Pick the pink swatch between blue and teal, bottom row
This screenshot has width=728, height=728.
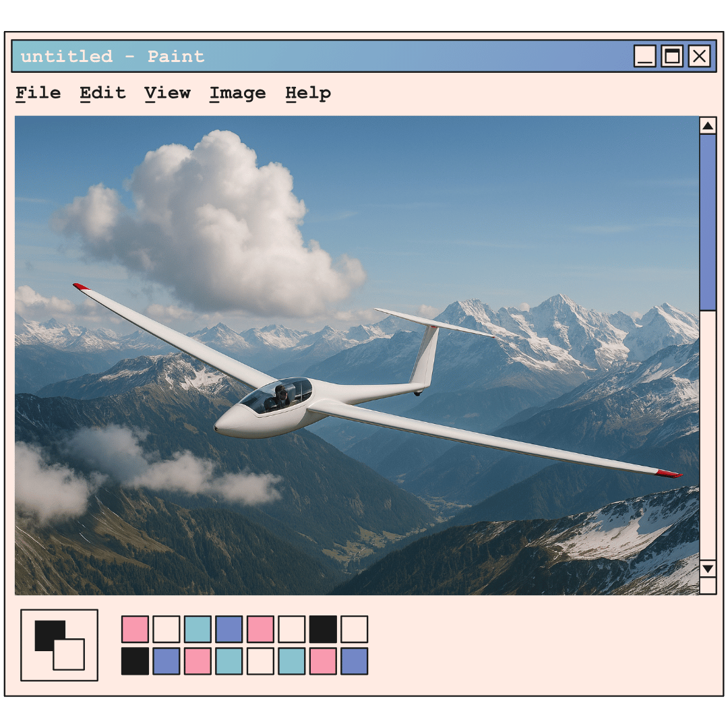[x=198, y=661]
